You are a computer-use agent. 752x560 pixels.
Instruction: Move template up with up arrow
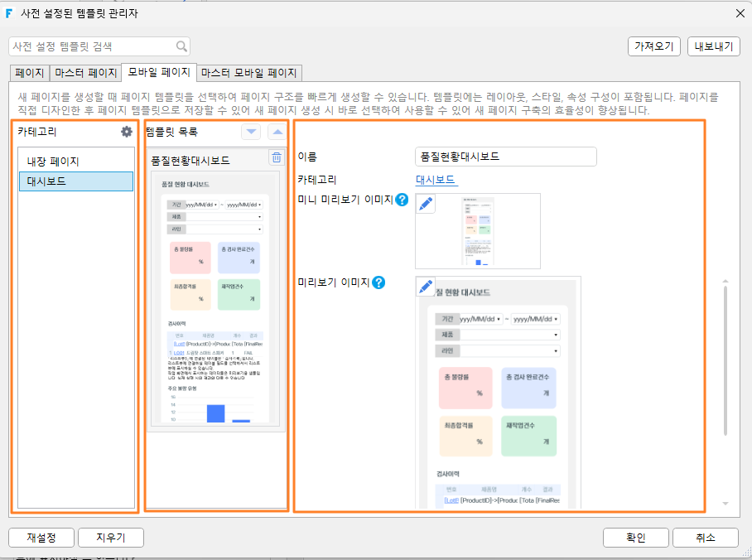click(x=277, y=132)
